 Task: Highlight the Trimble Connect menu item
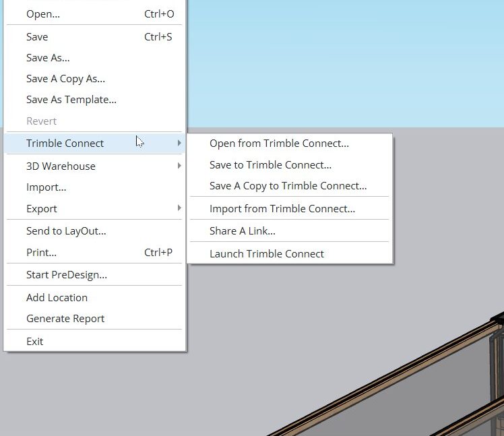coord(94,143)
